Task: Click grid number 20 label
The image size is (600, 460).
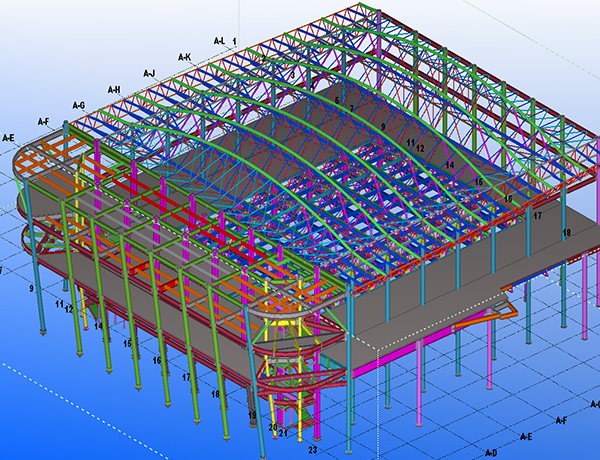Action: point(272,427)
